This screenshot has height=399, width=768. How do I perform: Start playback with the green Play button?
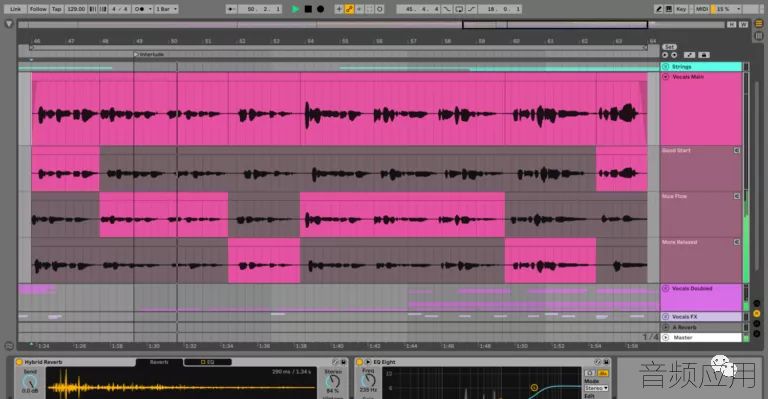(x=295, y=9)
